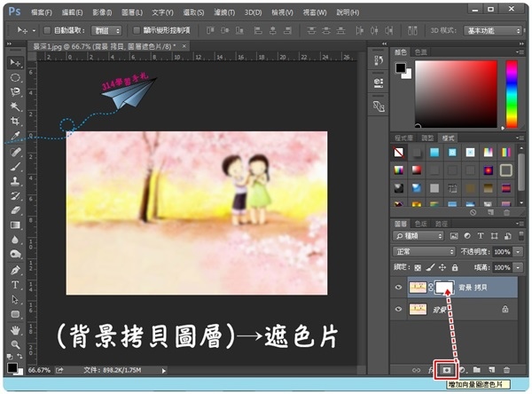
Task: Select the Clone Stamp tool
Action: 15,181
